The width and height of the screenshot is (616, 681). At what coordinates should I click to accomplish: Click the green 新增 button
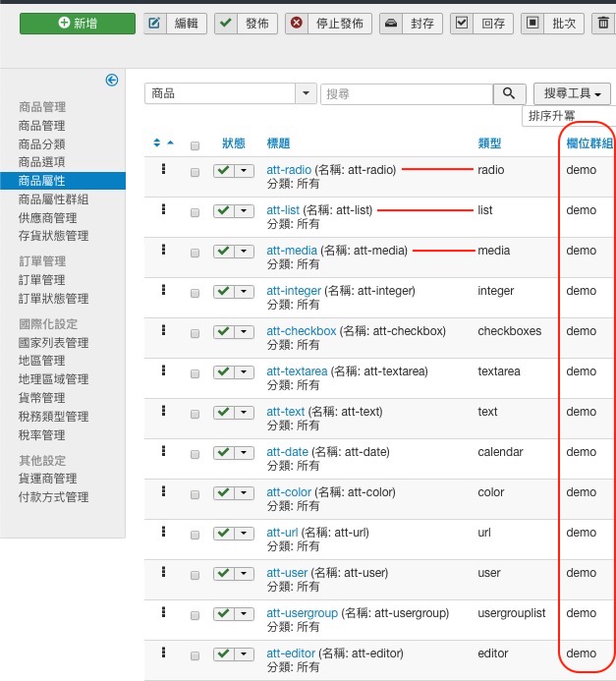[x=78, y=24]
